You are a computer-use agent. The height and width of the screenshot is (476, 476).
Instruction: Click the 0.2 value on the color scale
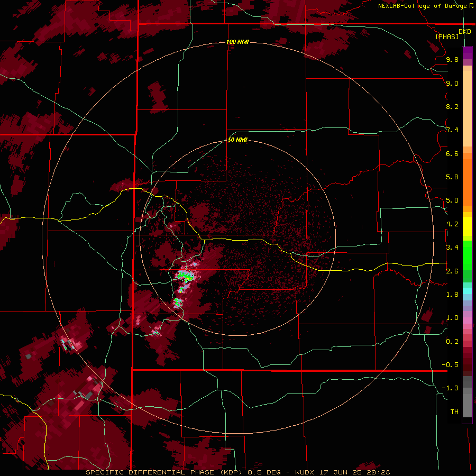click(452, 341)
